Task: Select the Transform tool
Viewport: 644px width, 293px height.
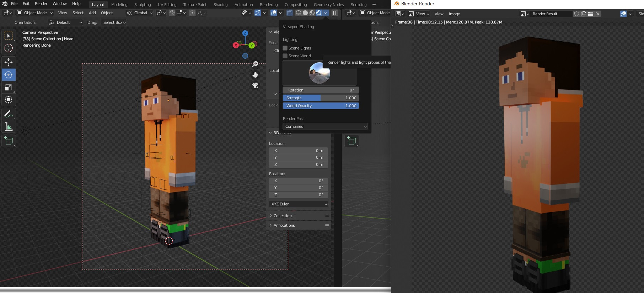Action: [9, 100]
